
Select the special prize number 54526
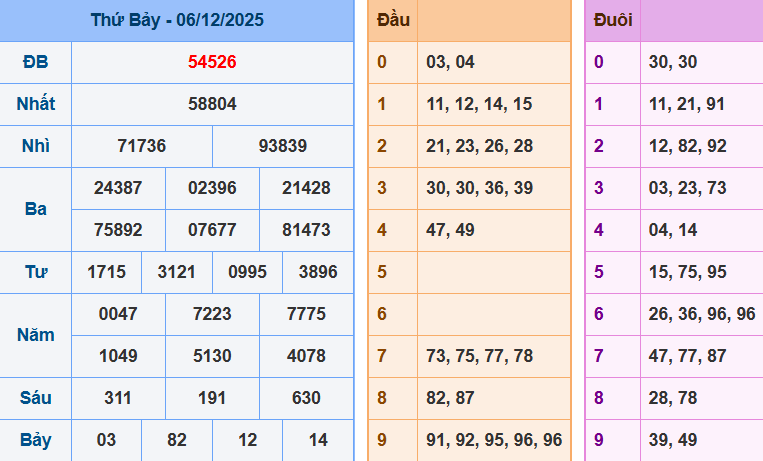coord(212,62)
